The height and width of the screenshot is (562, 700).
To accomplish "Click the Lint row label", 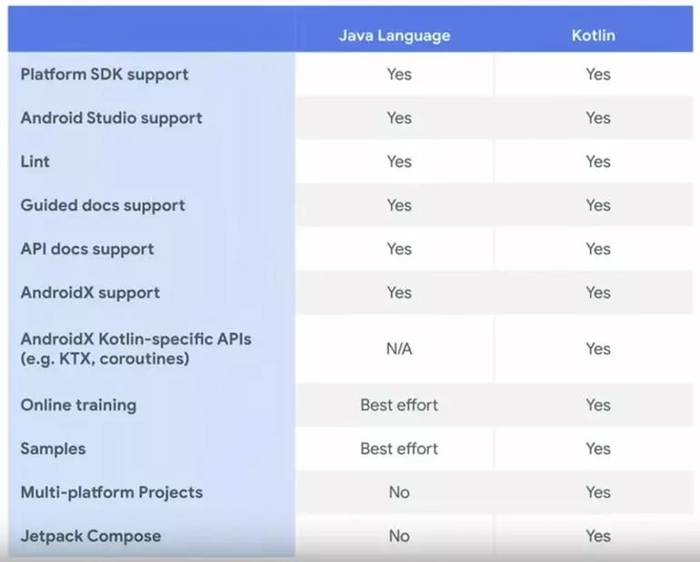I will click(35, 161).
